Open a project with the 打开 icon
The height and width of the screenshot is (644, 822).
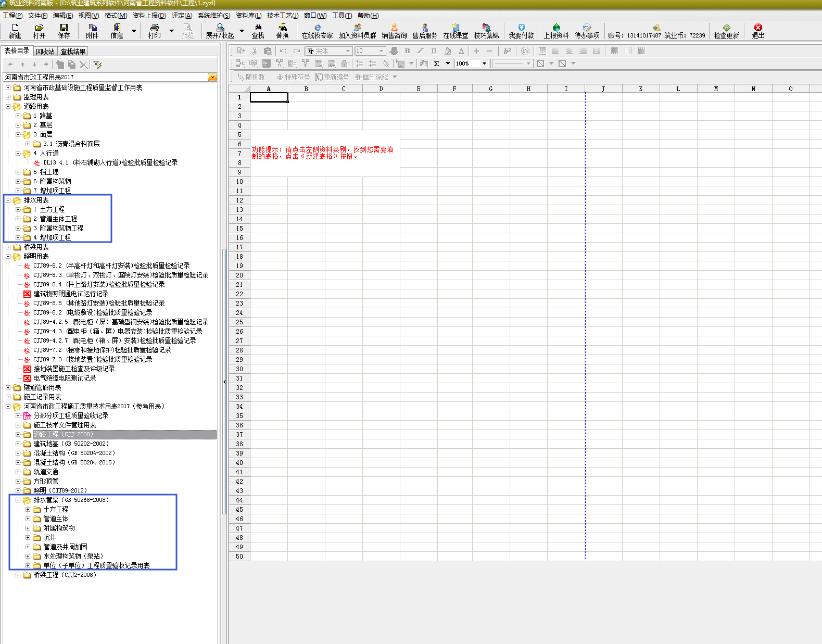coord(39,31)
